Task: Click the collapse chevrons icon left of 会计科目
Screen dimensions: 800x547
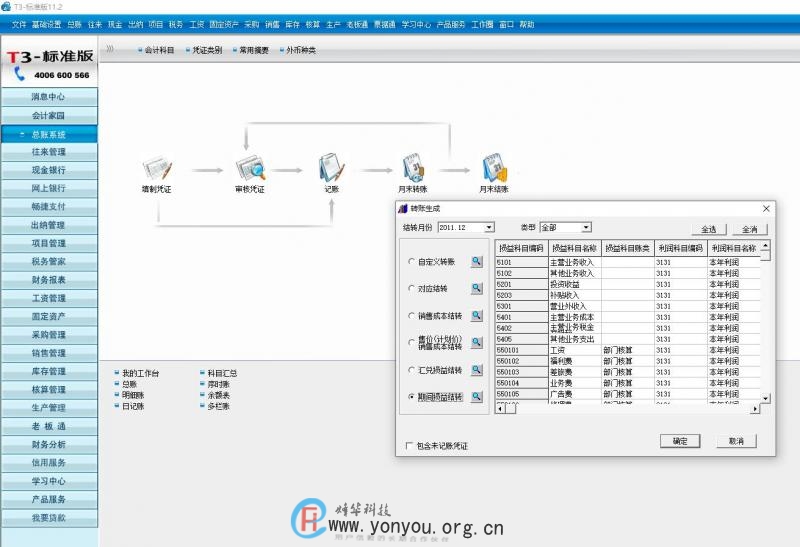Action: coord(110,49)
